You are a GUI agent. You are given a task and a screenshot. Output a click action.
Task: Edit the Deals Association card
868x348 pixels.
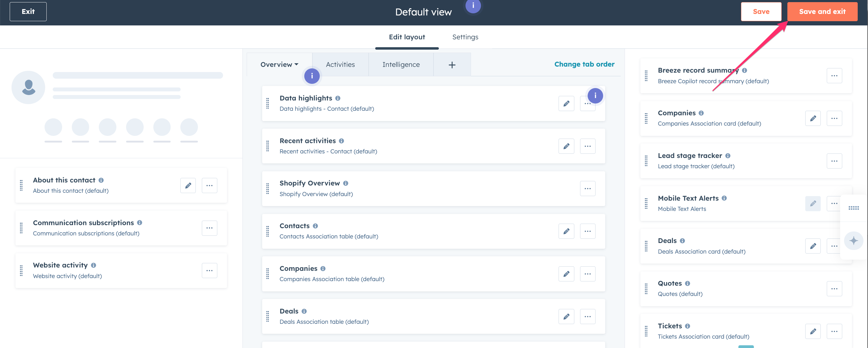pos(813,246)
